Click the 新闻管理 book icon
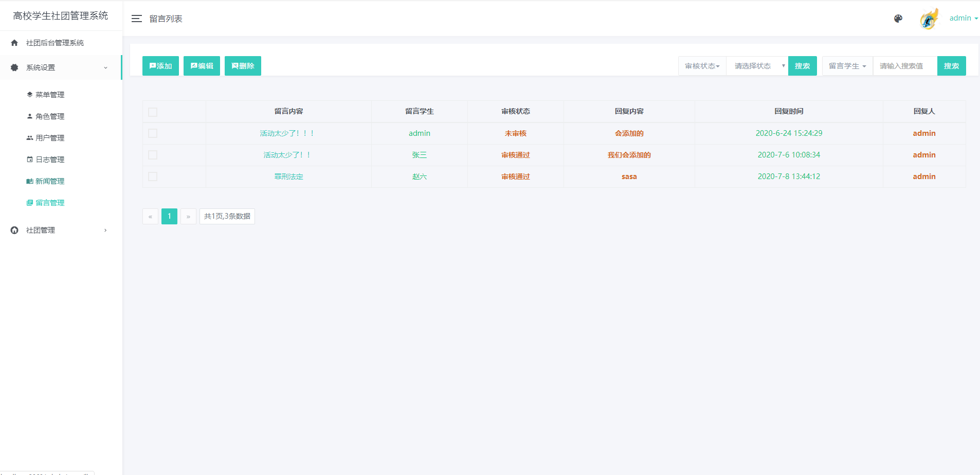Viewport: 980px width, 475px height. click(30, 181)
